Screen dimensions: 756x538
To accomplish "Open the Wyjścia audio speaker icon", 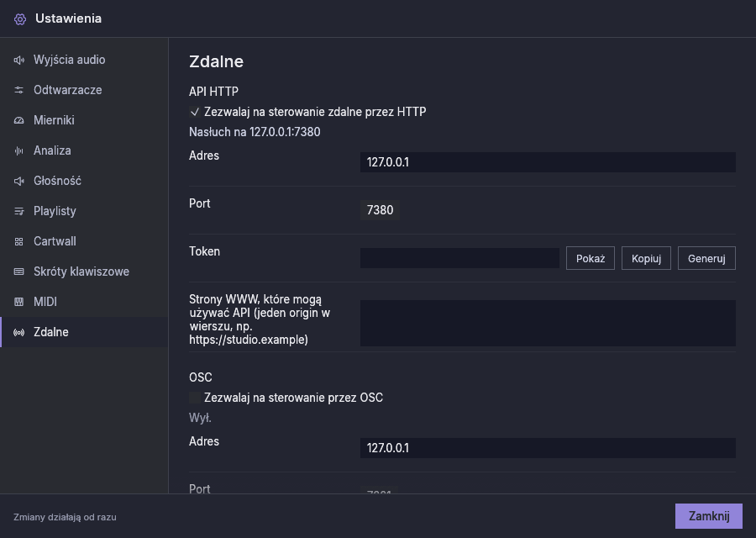I will 18,60.
